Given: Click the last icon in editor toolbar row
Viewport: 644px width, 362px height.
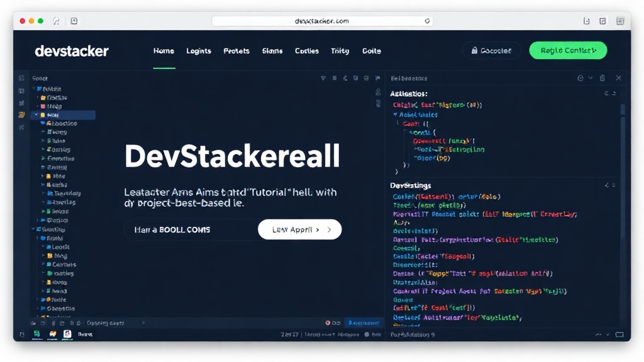Looking at the screenshot, I should 377,78.
